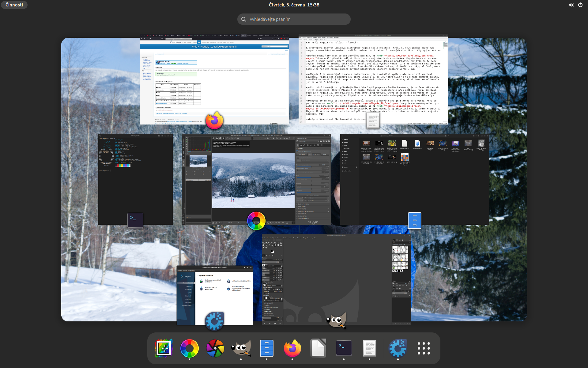588x368 pixels.
Task: Enable Highlight reconstruction in RawTherapee
Action: click(298, 158)
